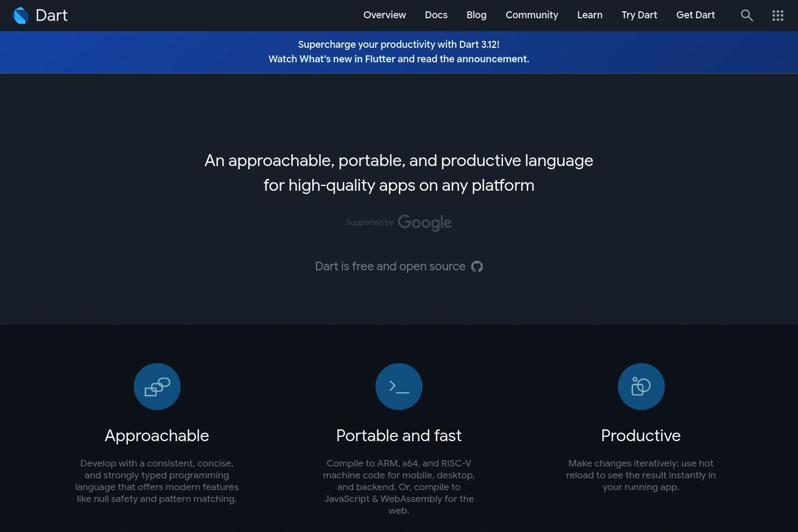Click the "Supercharge your productivity with Dart 3.12!" text
Image resolution: width=798 pixels, height=532 pixels.
click(x=399, y=45)
